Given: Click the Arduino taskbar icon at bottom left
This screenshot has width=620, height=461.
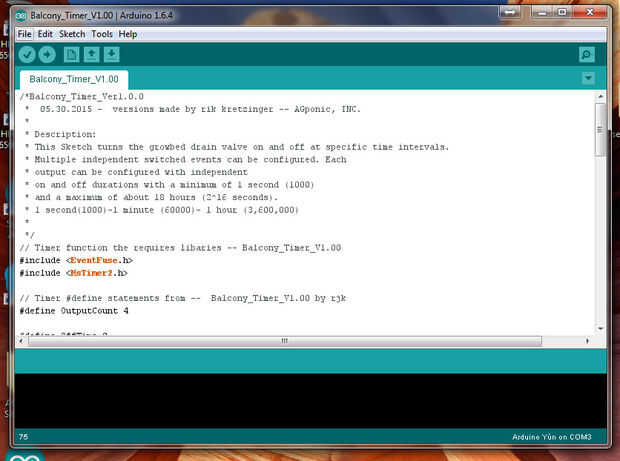Looking at the screenshot, I should point(25,456).
